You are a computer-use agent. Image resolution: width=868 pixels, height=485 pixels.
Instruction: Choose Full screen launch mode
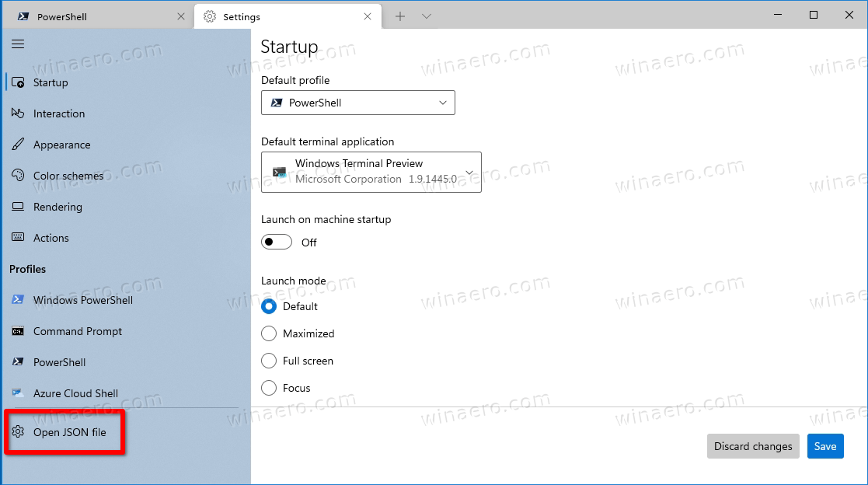tap(269, 361)
